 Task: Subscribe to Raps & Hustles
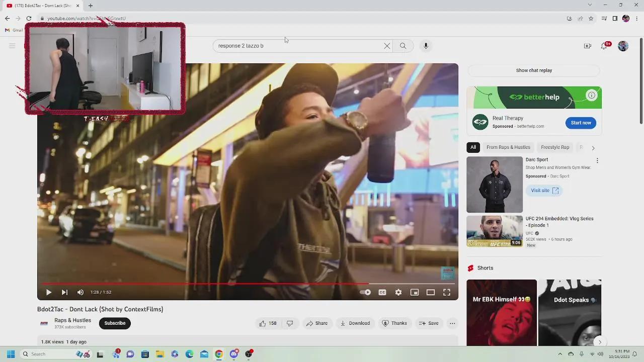pos(115,323)
